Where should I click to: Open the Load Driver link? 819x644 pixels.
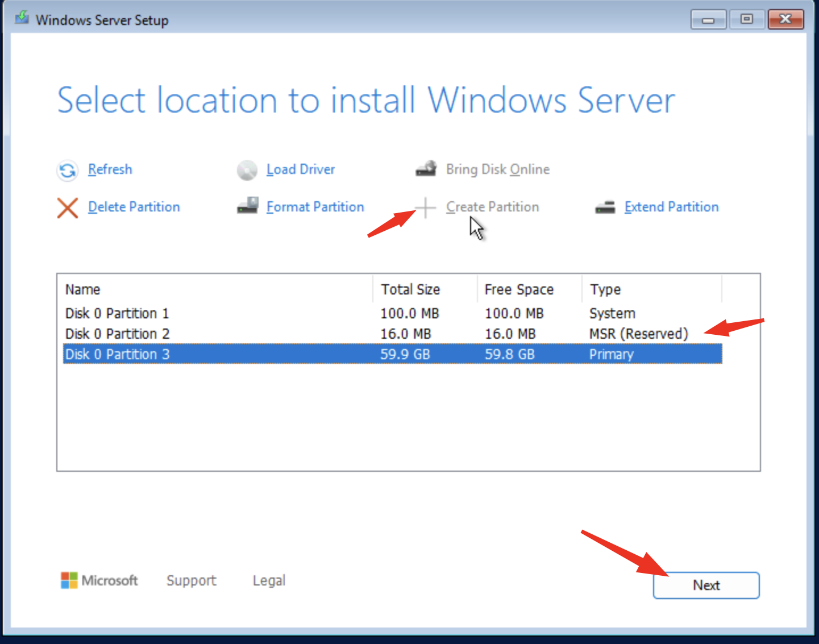(300, 169)
